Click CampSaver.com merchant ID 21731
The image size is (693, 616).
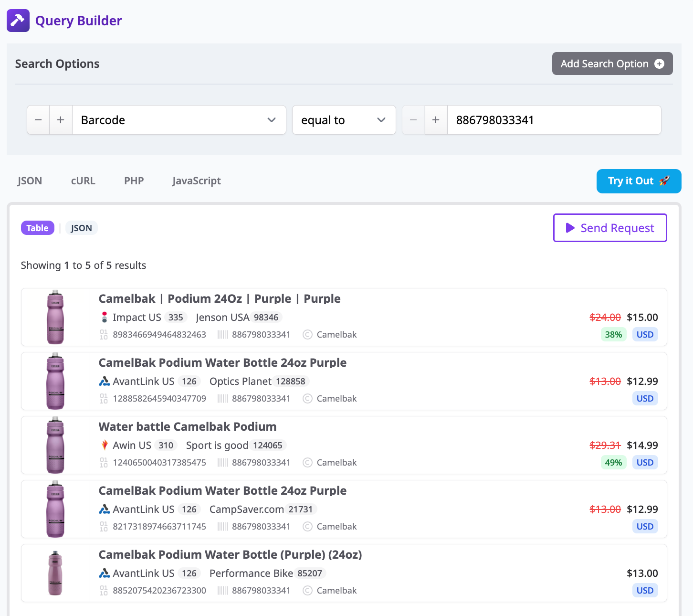pos(301,509)
